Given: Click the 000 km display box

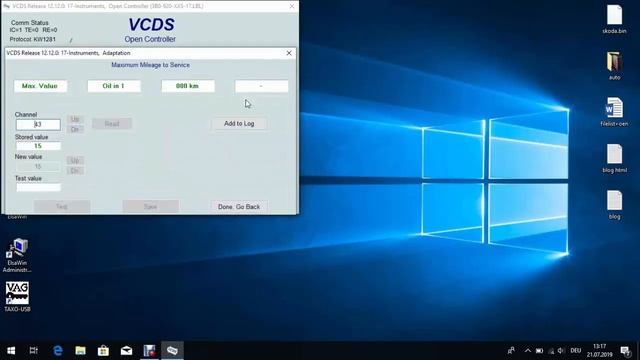Looking at the screenshot, I should pyautogui.click(x=188, y=86).
